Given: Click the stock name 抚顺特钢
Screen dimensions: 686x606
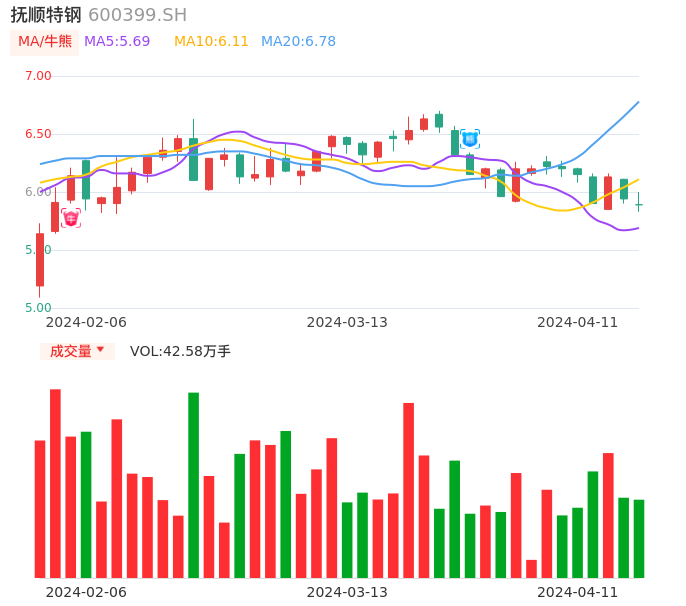Looking at the screenshot, I should click(46, 15).
